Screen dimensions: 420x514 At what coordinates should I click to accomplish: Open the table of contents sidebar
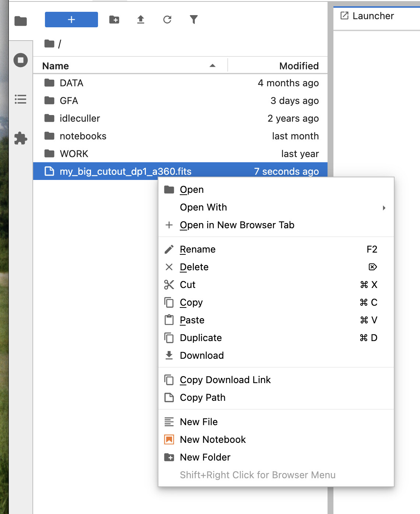tap(21, 99)
